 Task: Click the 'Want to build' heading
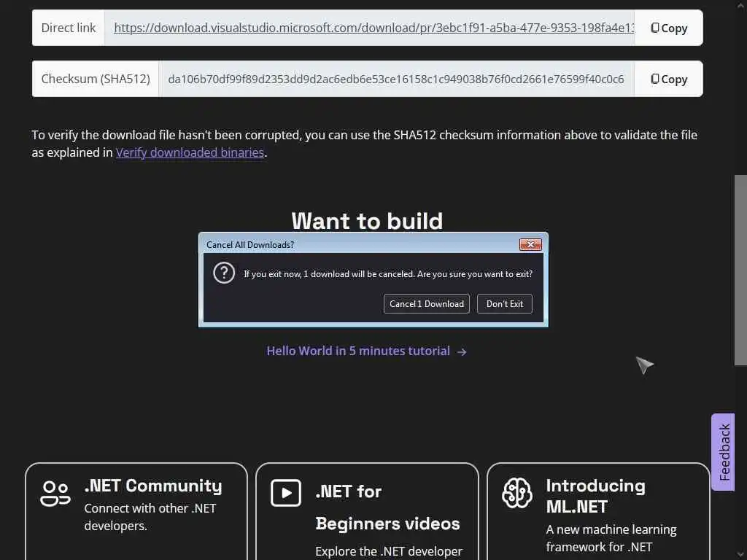click(367, 221)
